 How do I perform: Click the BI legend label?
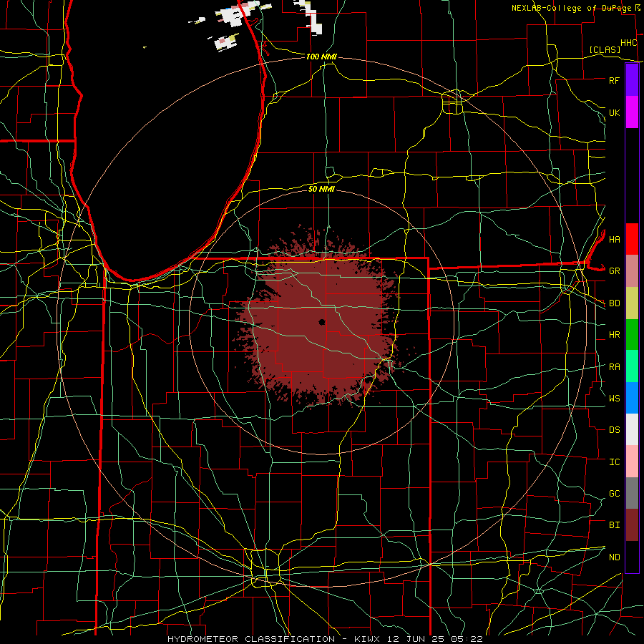coord(614,525)
